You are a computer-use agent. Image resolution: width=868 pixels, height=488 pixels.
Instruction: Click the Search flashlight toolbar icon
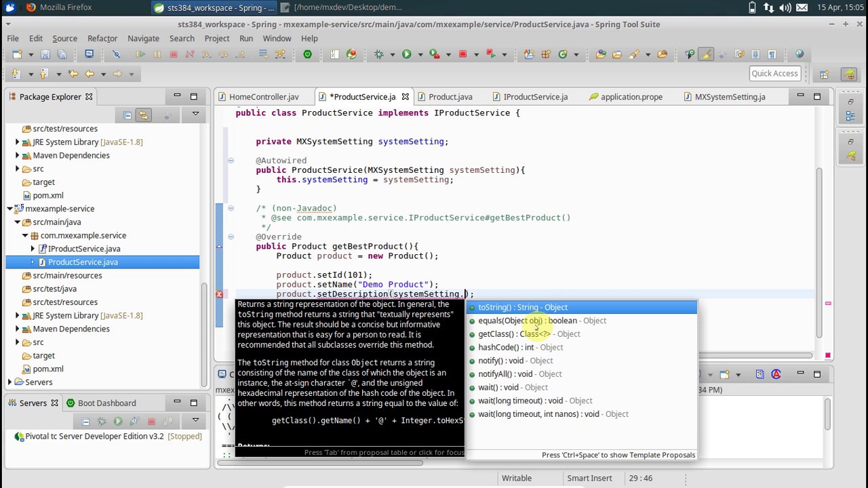(634, 54)
